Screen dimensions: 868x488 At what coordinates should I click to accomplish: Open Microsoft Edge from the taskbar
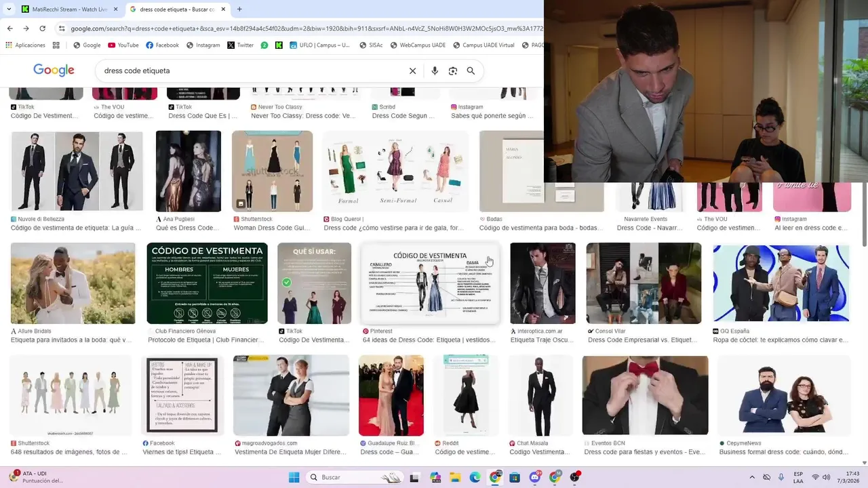tap(475, 477)
